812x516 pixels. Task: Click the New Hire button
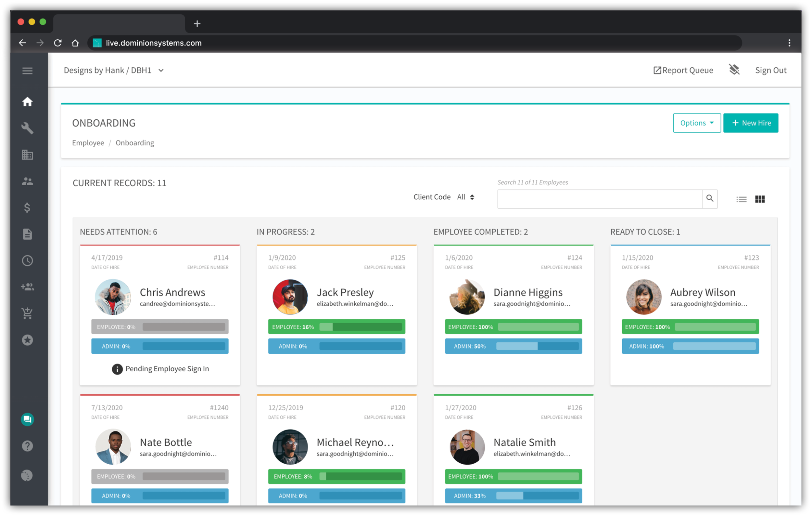[751, 123]
